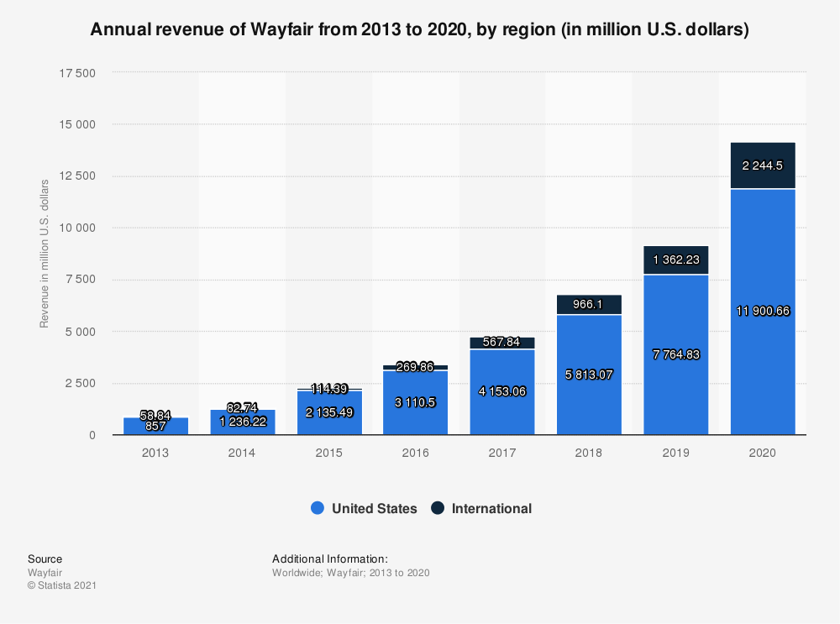Select the 2014 bar labeled 1 236.22

pos(242,422)
